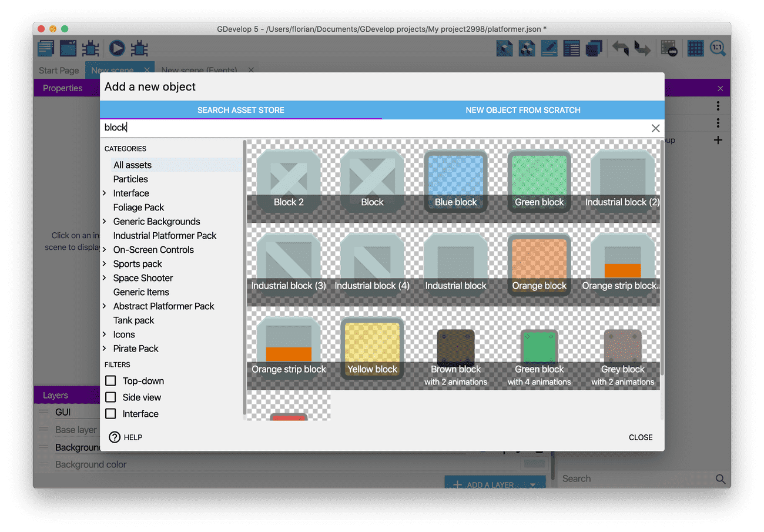Expand the Pirate Pack category

pyautogui.click(x=105, y=349)
